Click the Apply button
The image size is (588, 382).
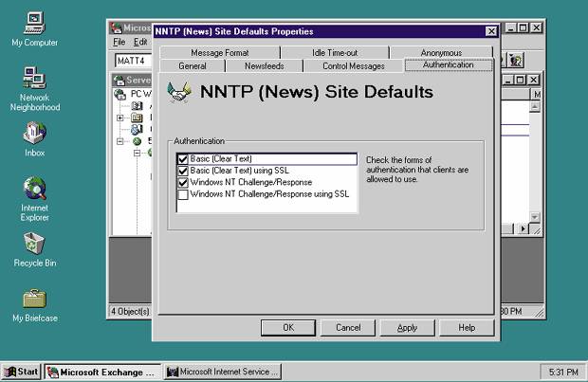coord(407,328)
